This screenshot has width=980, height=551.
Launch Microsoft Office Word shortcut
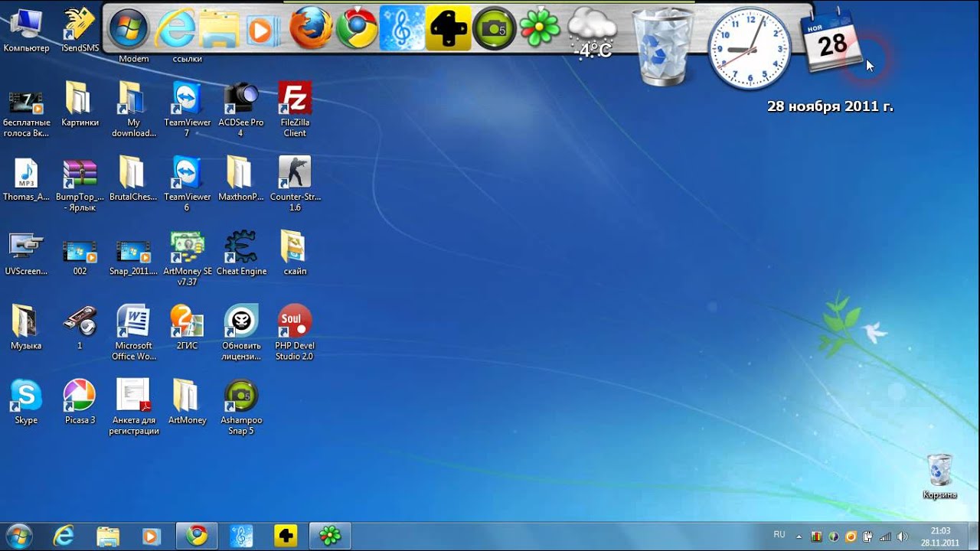(x=133, y=333)
